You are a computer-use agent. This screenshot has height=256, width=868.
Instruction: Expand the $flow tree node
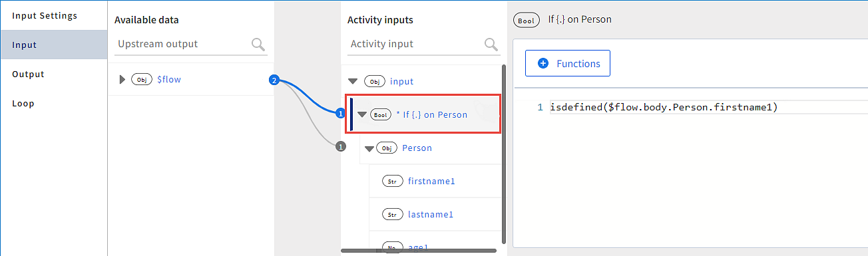(x=122, y=80)
